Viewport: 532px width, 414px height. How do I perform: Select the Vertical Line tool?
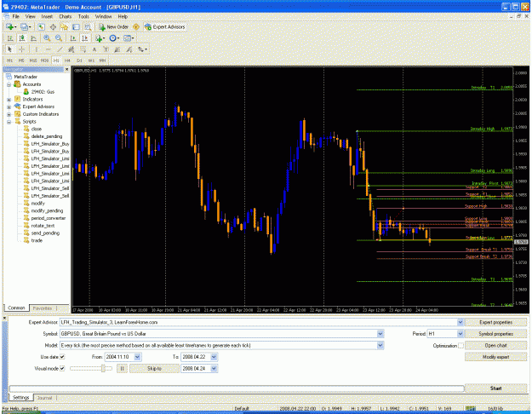(37, 49)
